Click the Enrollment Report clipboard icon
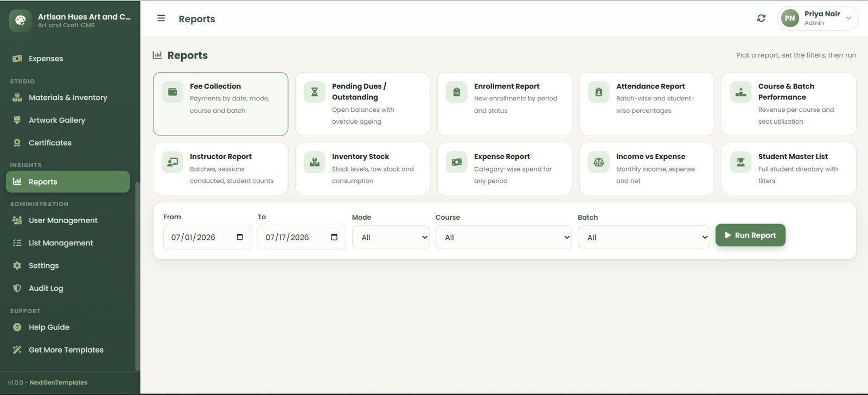868x395 pixels. click(x=457, y=92)
